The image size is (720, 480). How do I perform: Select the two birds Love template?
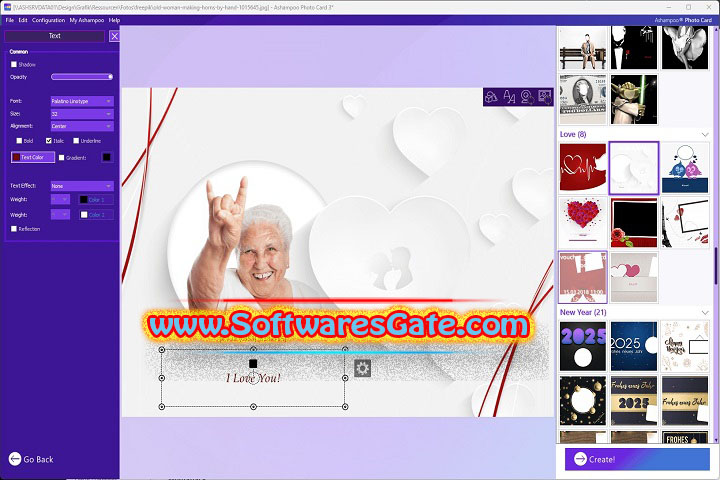685,168
